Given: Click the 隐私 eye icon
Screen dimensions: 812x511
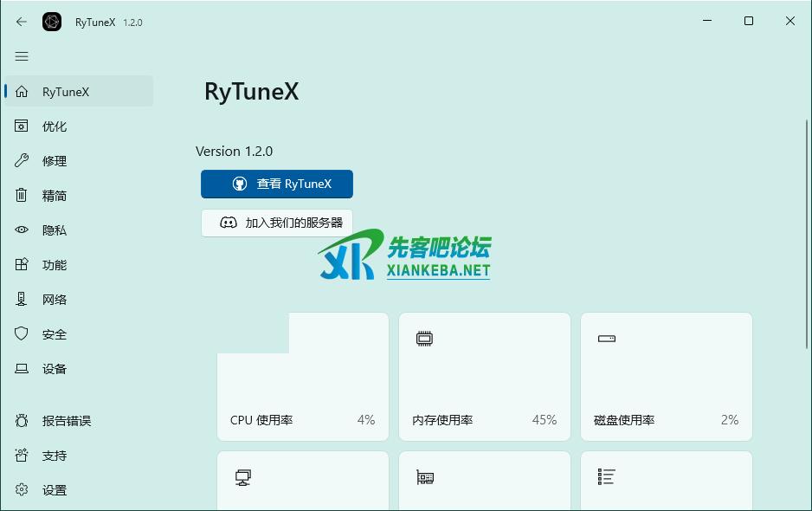Looking at the screenshot, I should click(x=22, y=230).
